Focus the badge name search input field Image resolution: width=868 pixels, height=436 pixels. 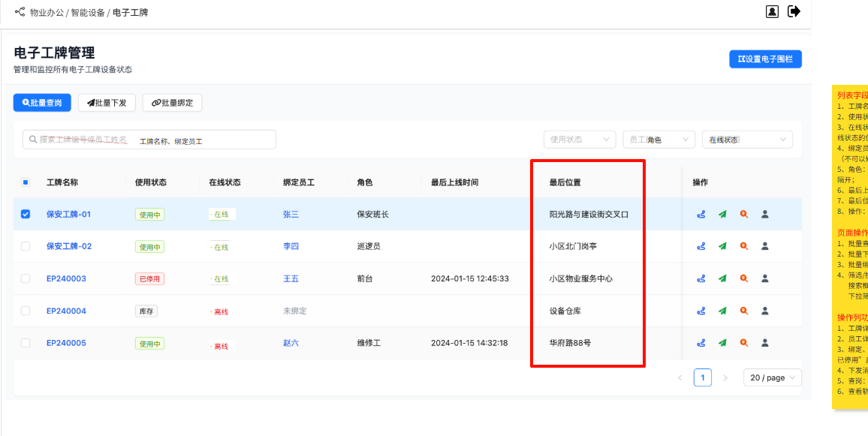click(150, 140)
